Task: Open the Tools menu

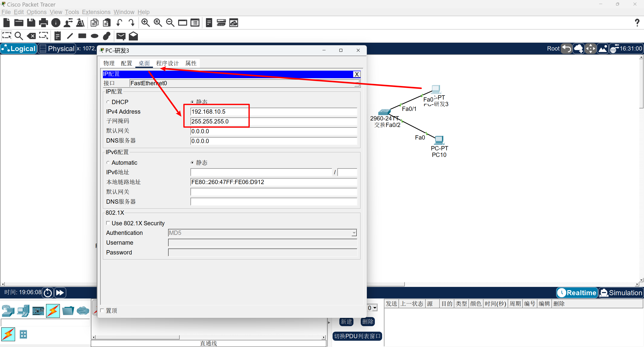Action: pyautogui.click(x=72, y=12)
